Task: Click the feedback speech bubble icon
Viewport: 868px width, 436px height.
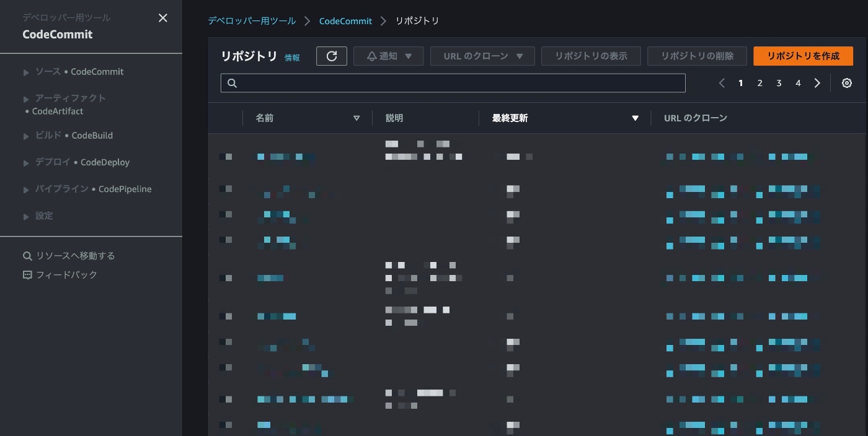Action: click(x=27, y=275)
